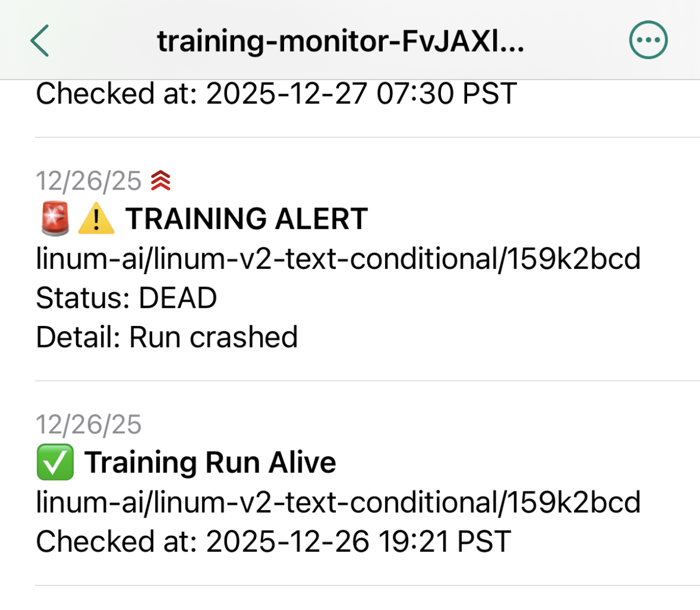Open the TRAINING ALERT notification heading

(246, 219)
